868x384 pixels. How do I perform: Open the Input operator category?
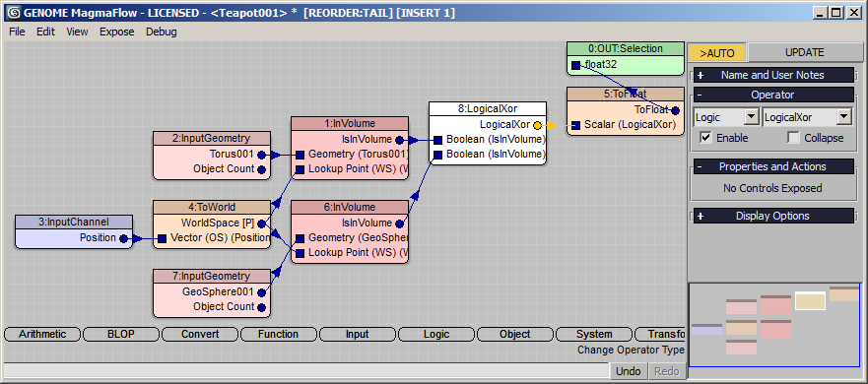tap(357, 334)
